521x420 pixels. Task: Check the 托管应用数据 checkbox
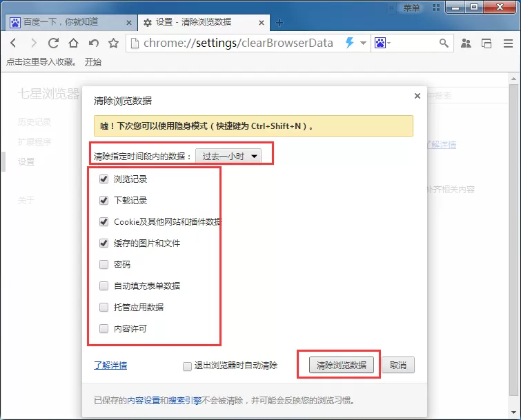tap(104, 307)
